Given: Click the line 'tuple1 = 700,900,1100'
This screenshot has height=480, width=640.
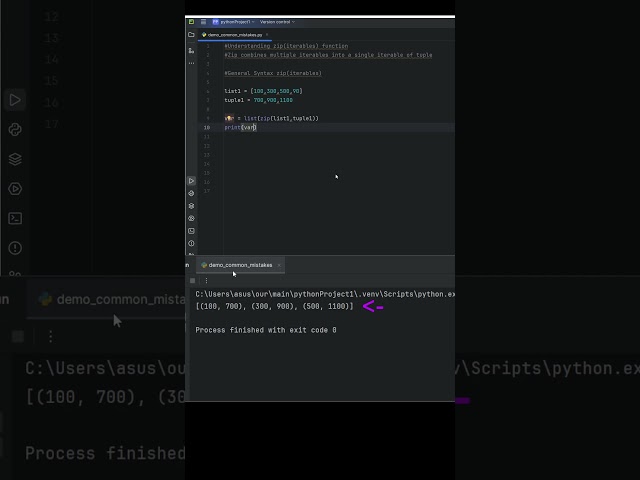Looking at the screenshot, I should [x=258, y=100].
